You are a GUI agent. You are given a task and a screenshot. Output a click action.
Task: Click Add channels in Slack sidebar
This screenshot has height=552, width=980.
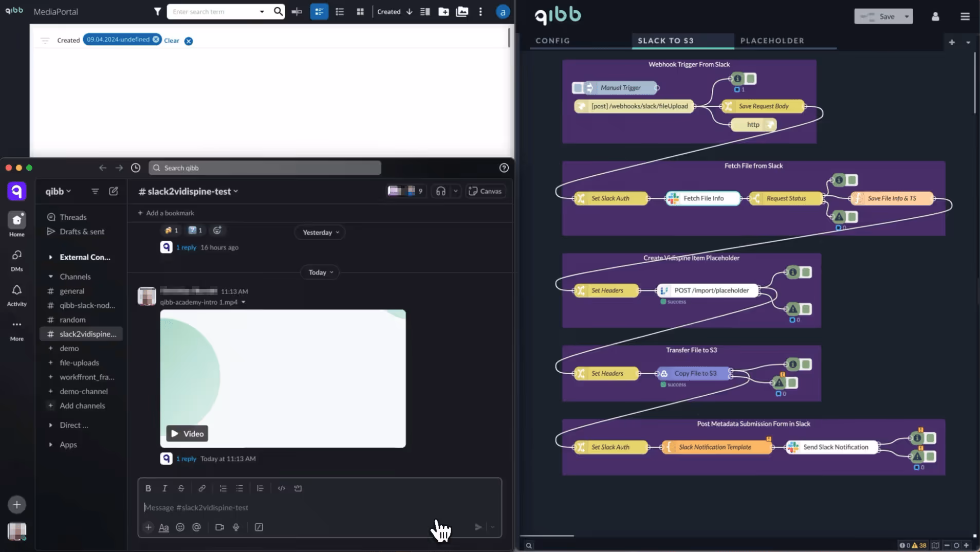tap(82, 406)
